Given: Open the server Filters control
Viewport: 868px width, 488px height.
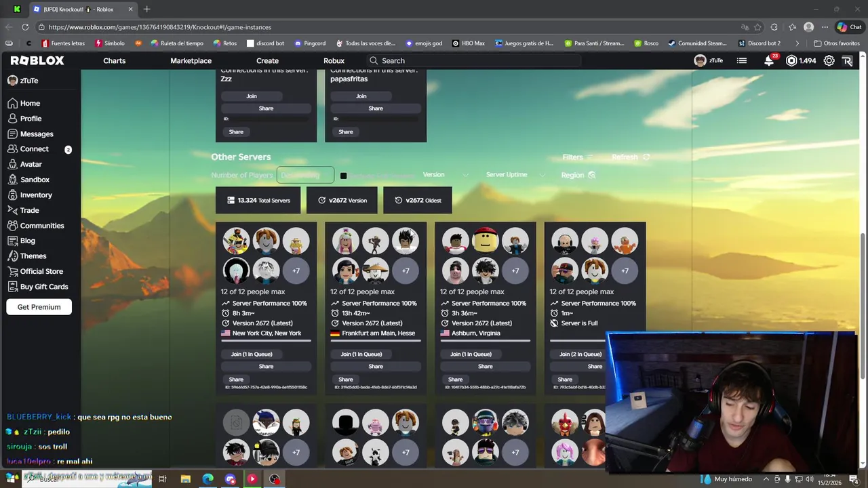Looking at the screenshot, I should [x=577, y=157].
